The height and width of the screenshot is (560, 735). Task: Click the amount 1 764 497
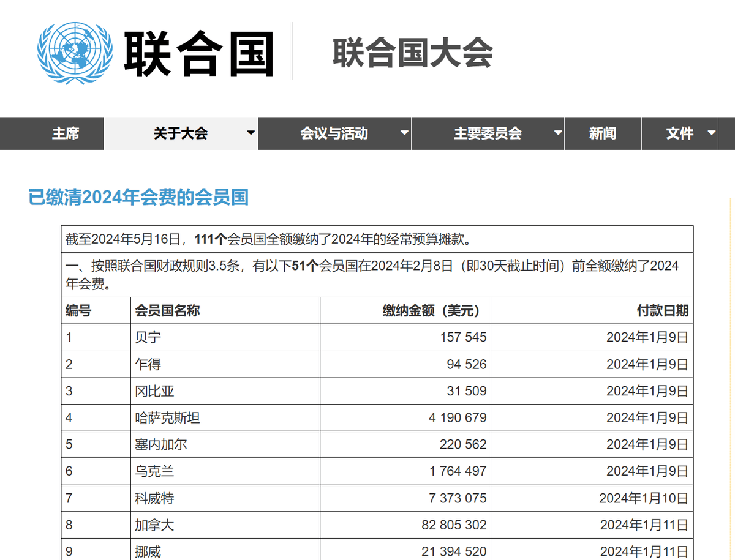tap(458, 471)
